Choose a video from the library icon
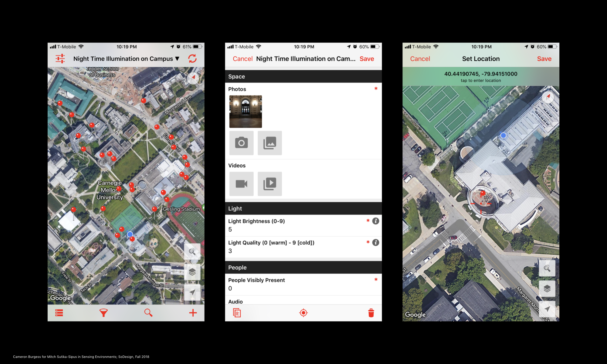 point(270,184)
